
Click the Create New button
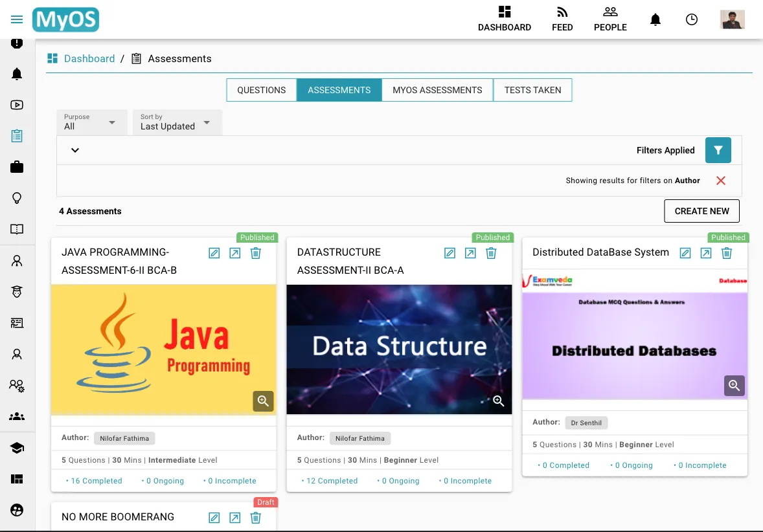(701, 211)
